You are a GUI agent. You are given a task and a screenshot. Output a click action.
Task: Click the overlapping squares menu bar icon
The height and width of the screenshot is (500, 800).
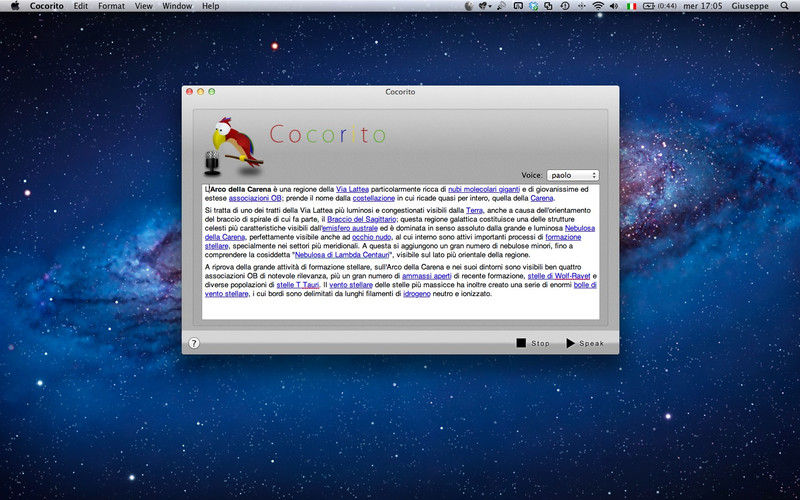click(x=549, y=6)
